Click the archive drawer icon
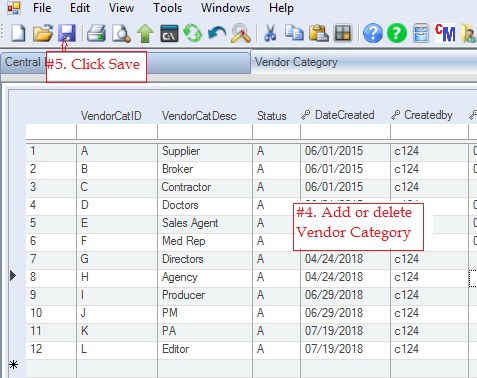Screen dimensions: 477x378 421,33
